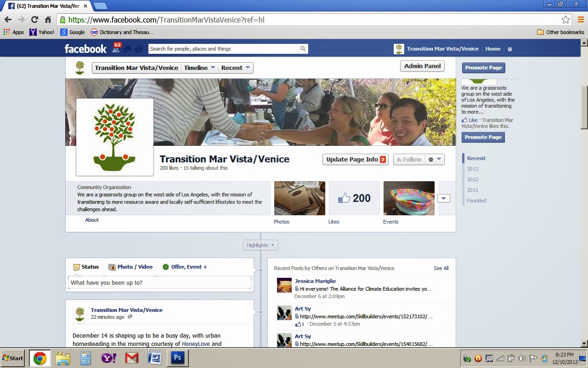This screenshot has width=588, height=368.
Task: Select Photo / Video tab
Action: [130, 267]
